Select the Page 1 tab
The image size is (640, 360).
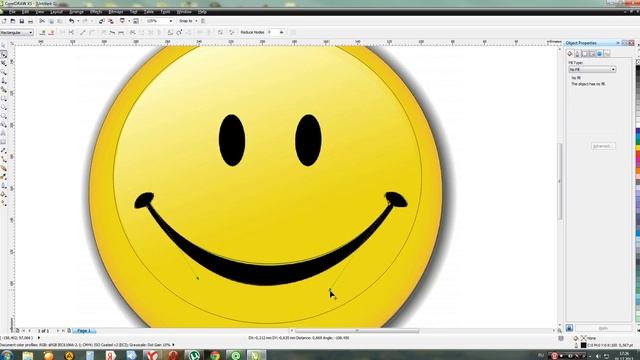tap(84, 331)
